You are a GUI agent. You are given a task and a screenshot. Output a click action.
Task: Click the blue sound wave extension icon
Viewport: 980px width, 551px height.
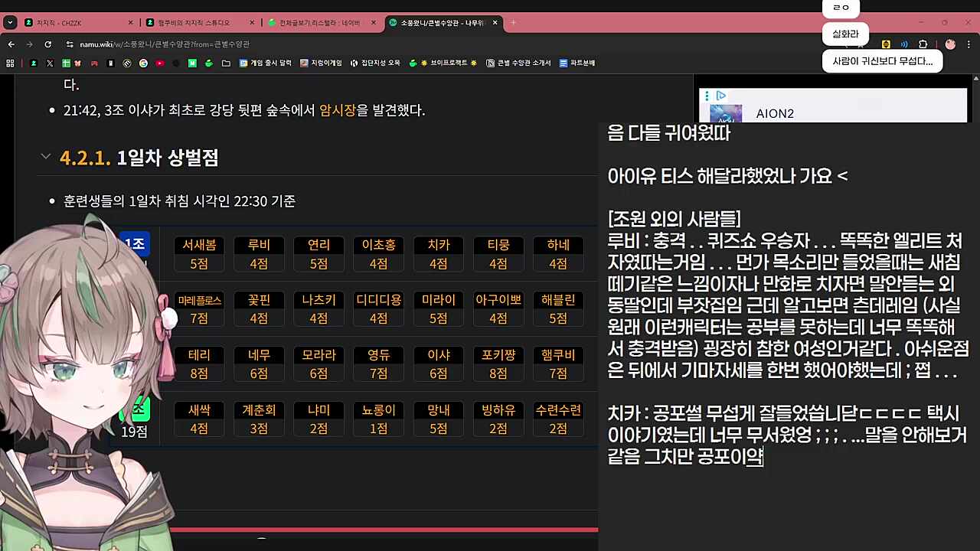904,44
